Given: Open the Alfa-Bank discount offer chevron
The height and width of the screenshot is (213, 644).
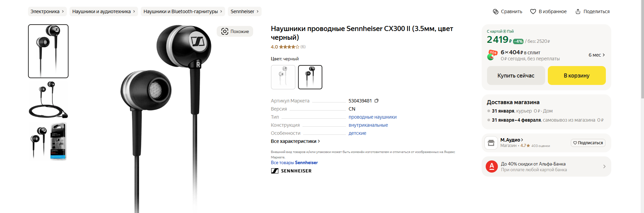Looking at the screenshot, I should click(604, 166).
